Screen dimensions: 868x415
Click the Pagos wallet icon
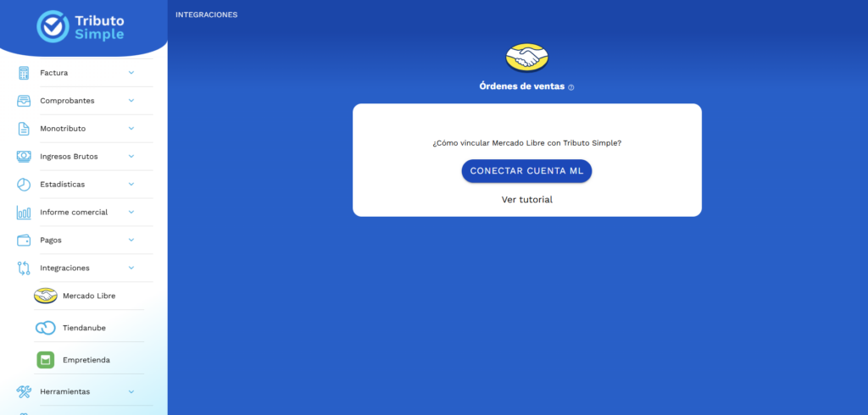[24, 240]
